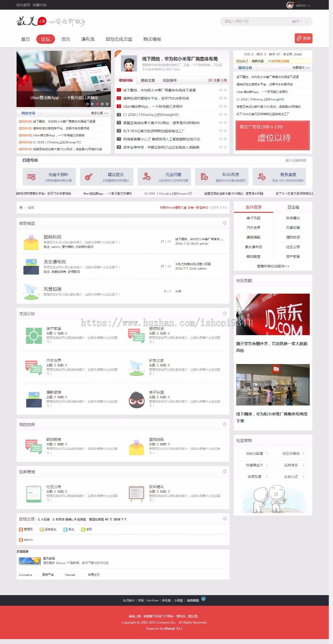Click 充值未到帐 self-service icon
This screenshot has width=333, height=644.
31,177
